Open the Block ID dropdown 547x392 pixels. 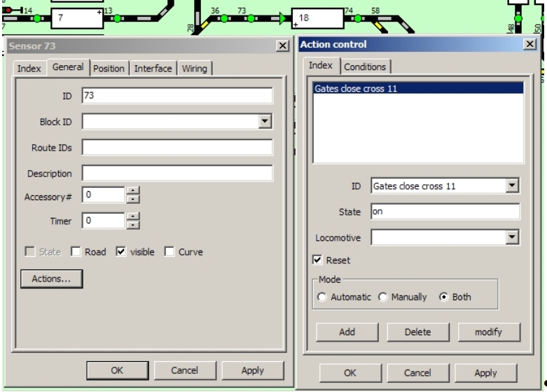[265, 121]
